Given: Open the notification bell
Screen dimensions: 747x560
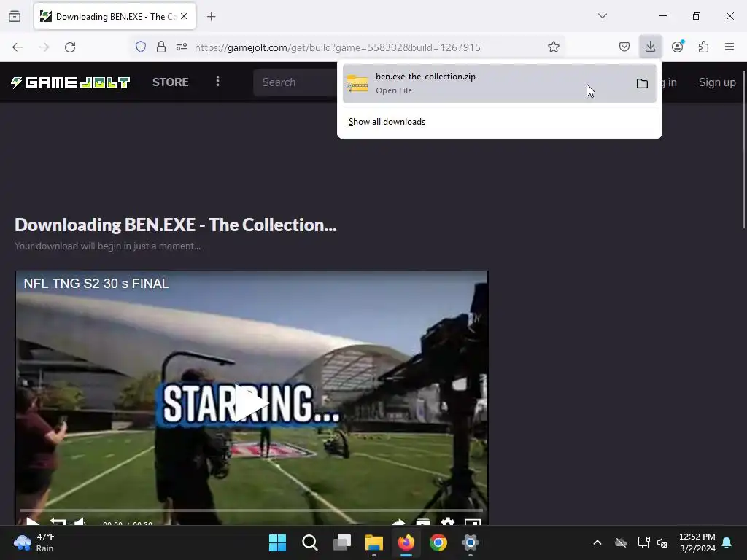Looking at the screenshot, I should 727,542.
